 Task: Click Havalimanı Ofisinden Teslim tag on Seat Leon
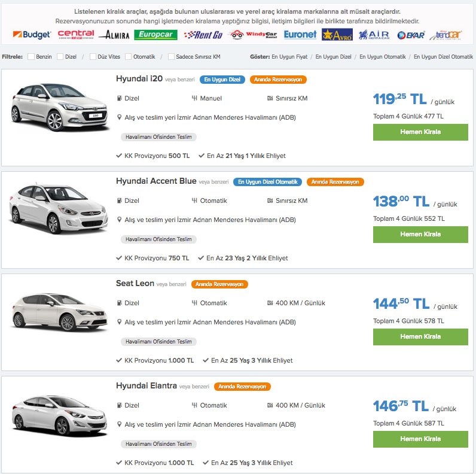click(159, 342)
